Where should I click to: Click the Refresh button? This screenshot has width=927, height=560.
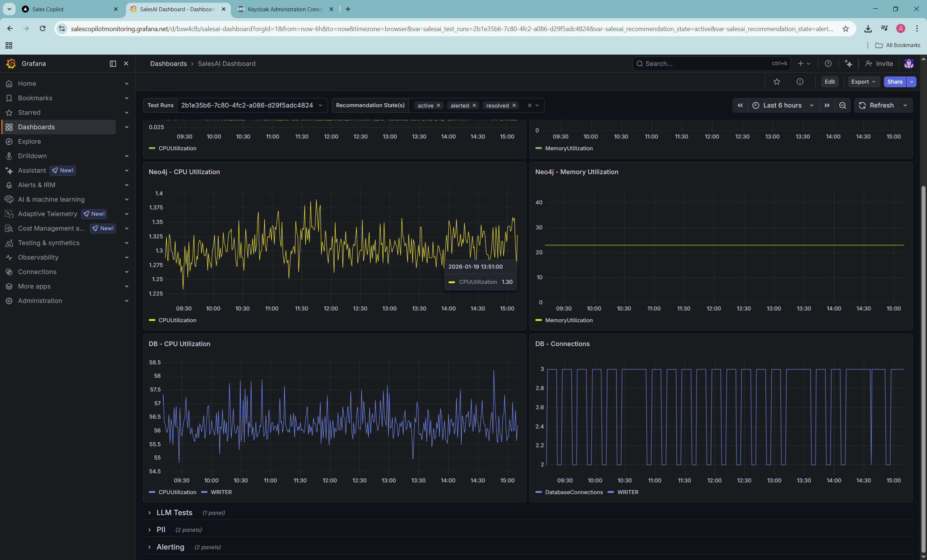[876, 105]
